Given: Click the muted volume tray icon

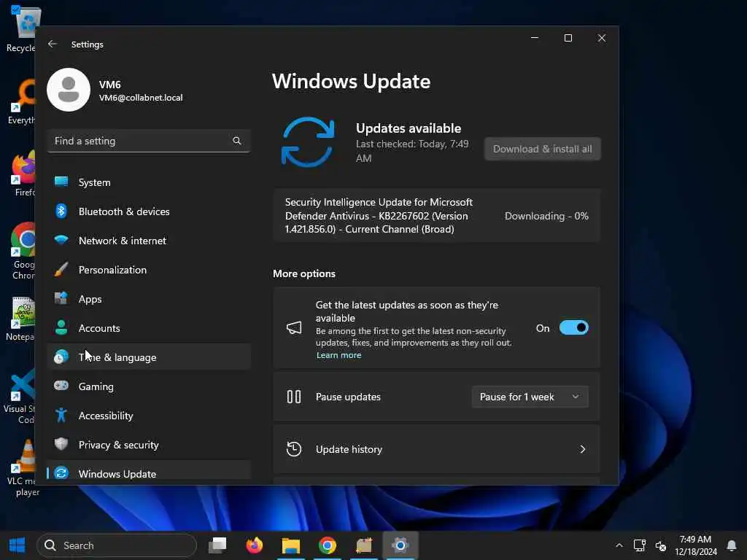Looking at the screenshot, I should tap(661, 545).
